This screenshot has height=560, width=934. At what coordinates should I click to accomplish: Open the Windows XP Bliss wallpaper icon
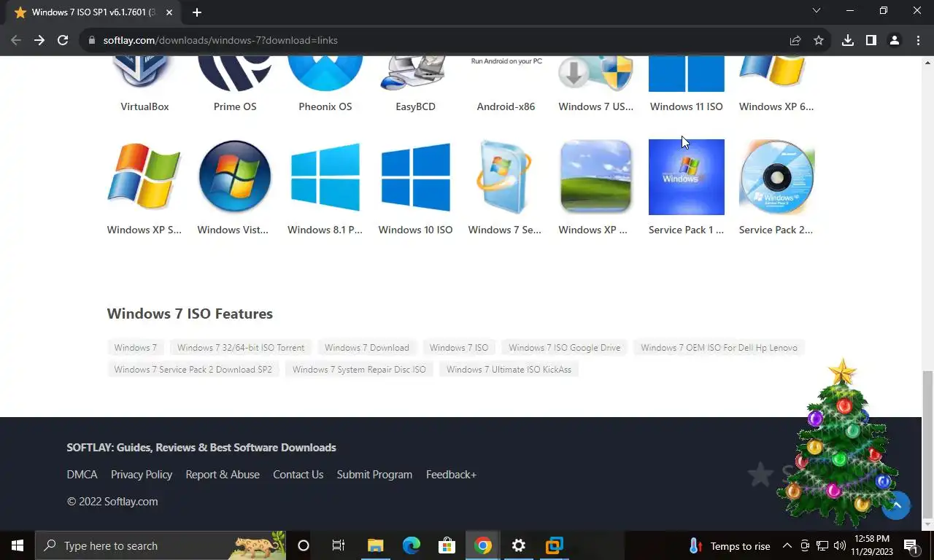(x=596, y=177)
